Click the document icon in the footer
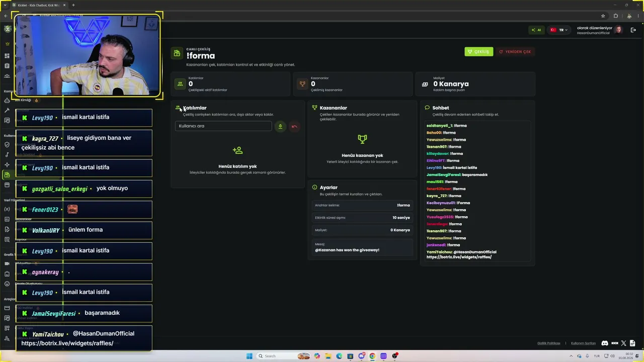The image size is (644, 362). (x=632, y=343)
